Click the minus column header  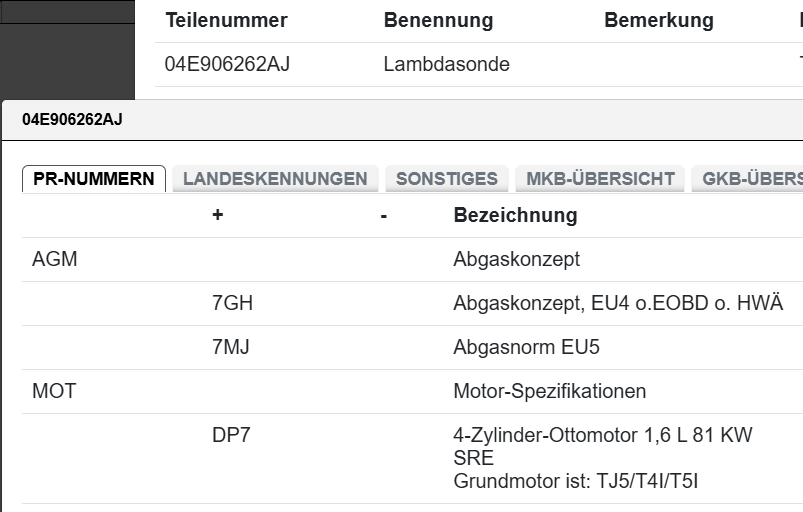(x=384, y=215)
